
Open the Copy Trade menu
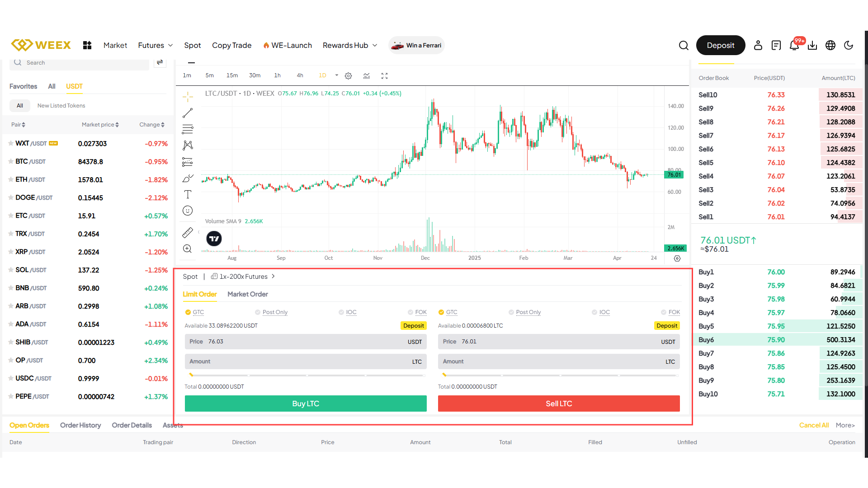[232, 45]
